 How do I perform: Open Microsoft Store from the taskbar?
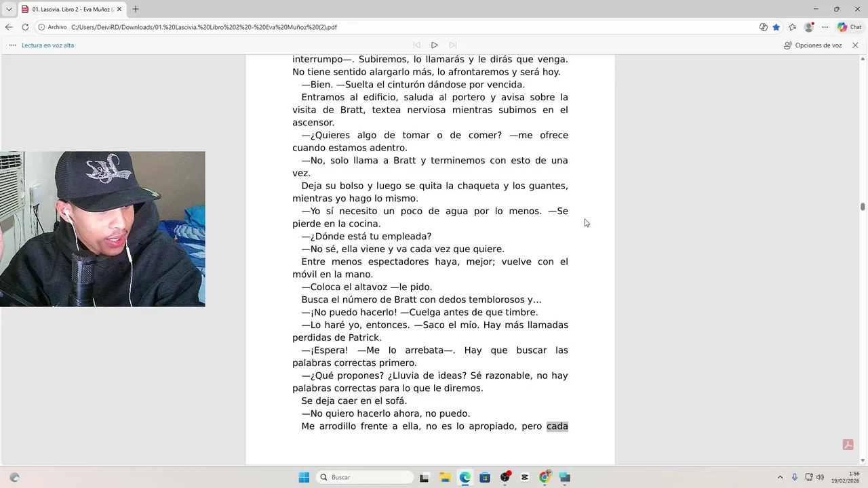click(x=485, y=477)
